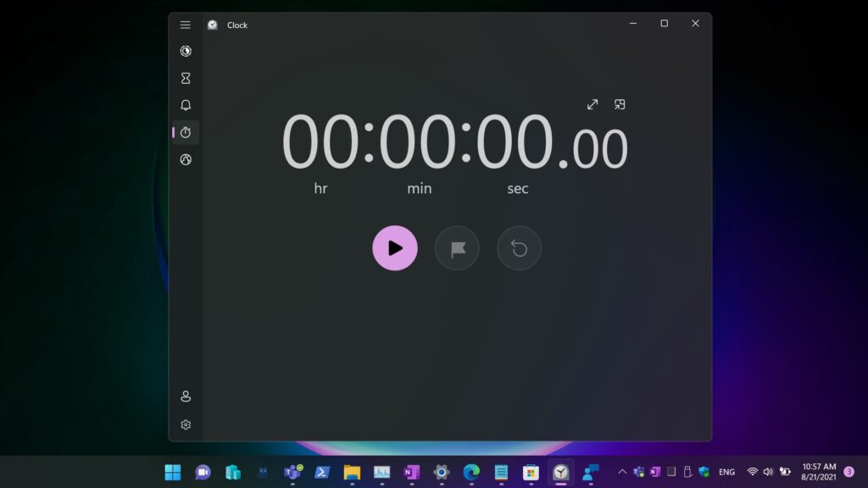Switch to the Timer page
The height and width of the screenshot is (488, 868).
point(186,78)
